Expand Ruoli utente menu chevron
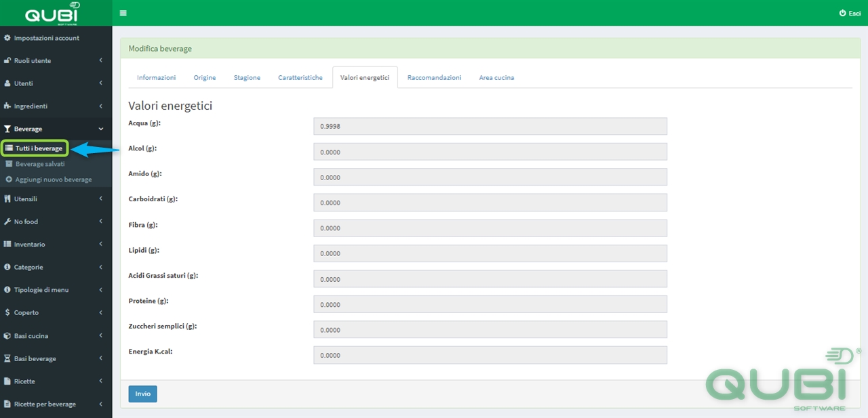This screenshot has height=418, width=868. [x=100, y=61]
